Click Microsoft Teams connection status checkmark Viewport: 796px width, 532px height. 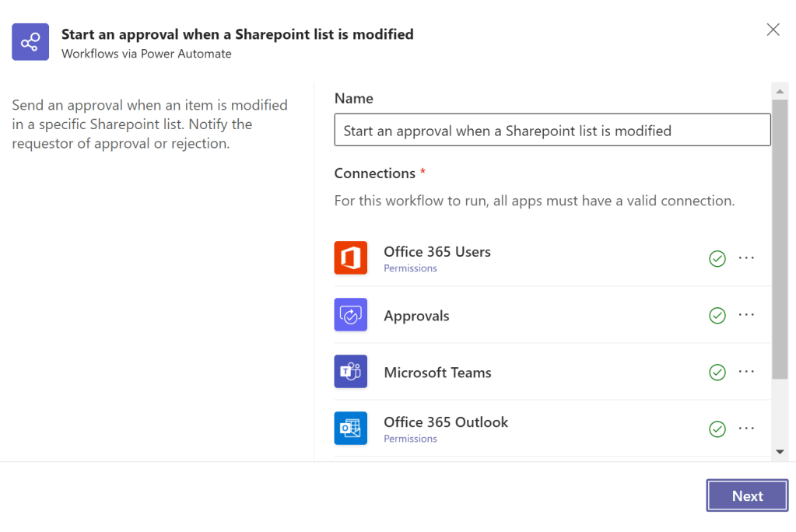coord(717,373)
